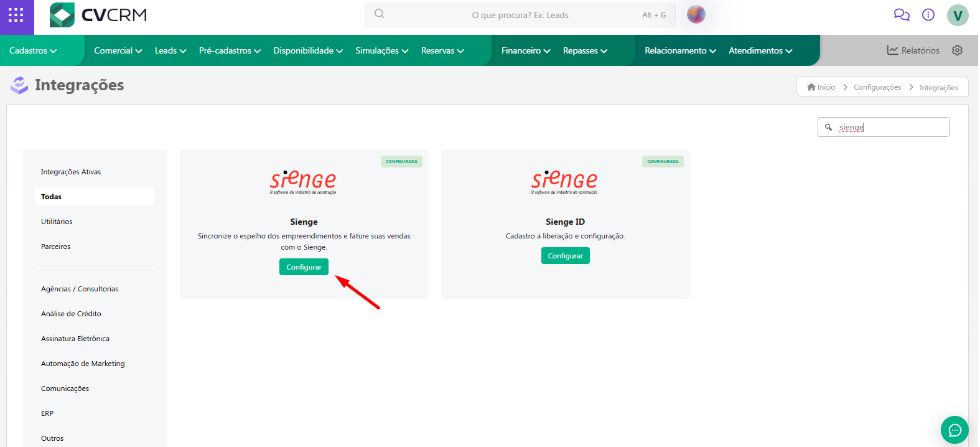Expand the Leads menu

click(170, 50)
